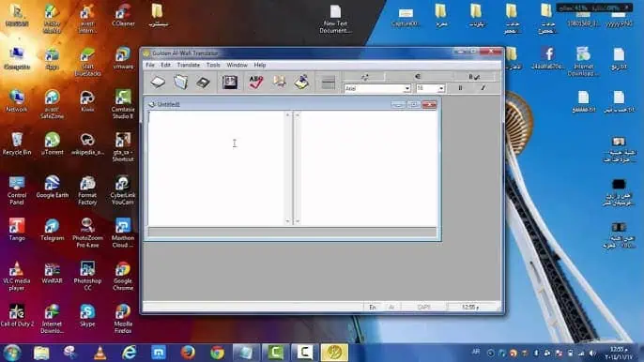Open Google Chrome from the taskbar
The image size is (644, 362).
tap(217, 353)
